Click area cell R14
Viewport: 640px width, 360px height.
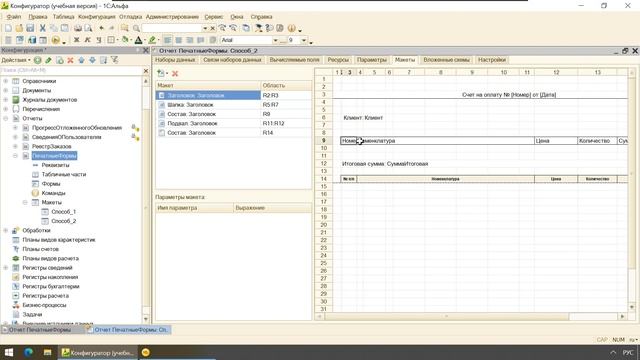coord(286,133)
